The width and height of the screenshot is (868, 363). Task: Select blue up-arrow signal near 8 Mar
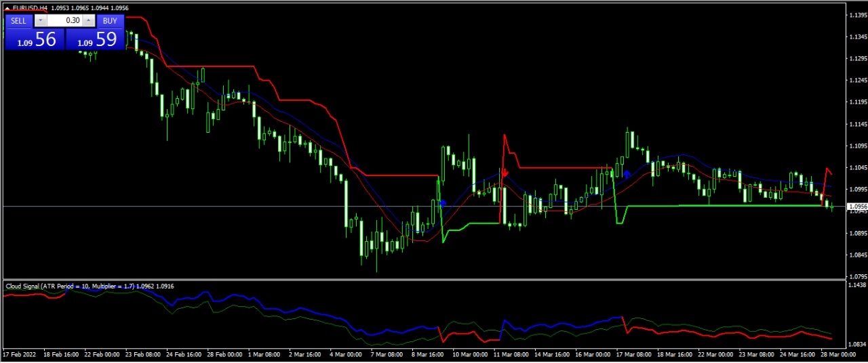[442, 203]
